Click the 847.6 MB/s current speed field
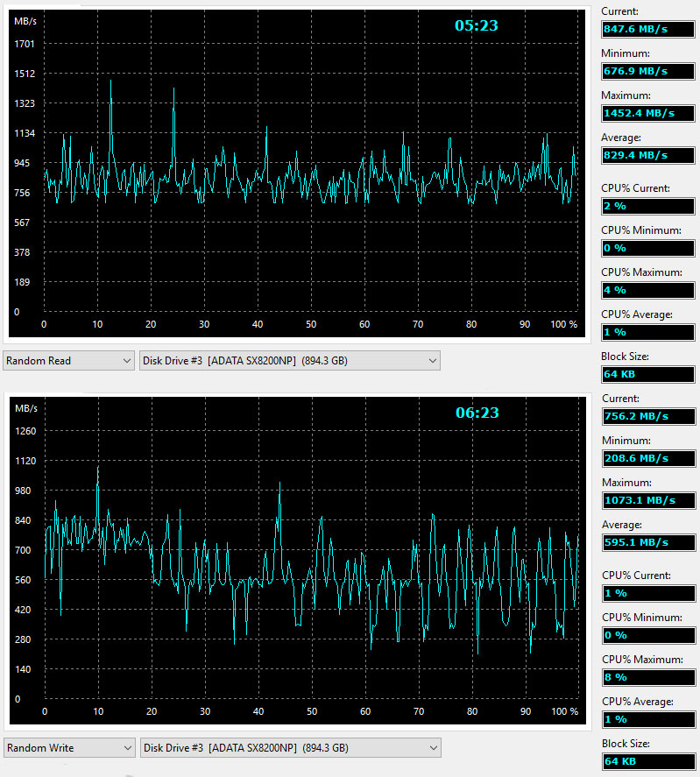 [647, 29]
